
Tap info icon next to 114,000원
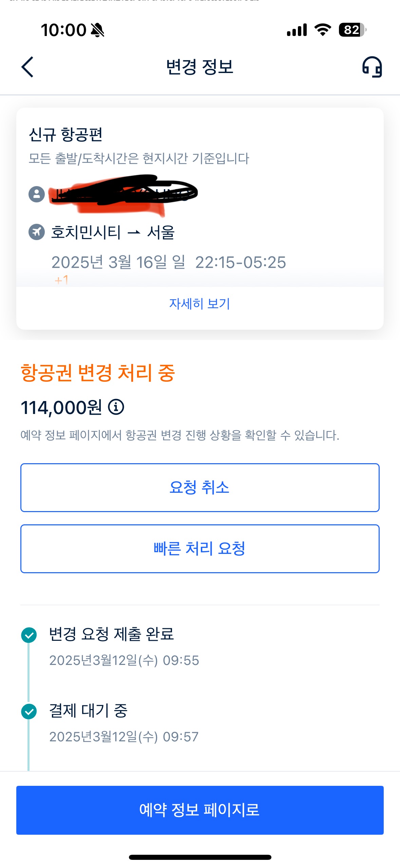pyautogui.click(x=116, y=407)
